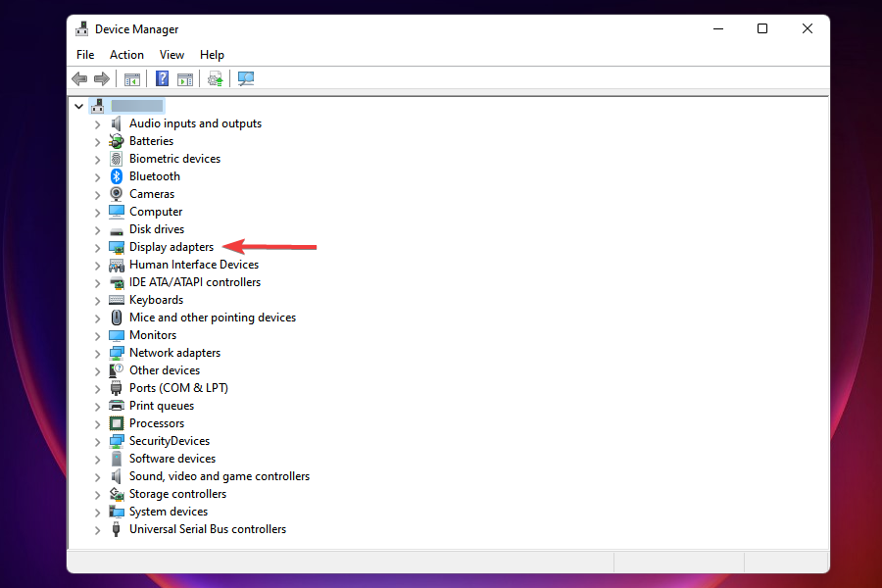The image size is (882, 588).
Task: Select the Display adapters label
Action: click(171, 247)
